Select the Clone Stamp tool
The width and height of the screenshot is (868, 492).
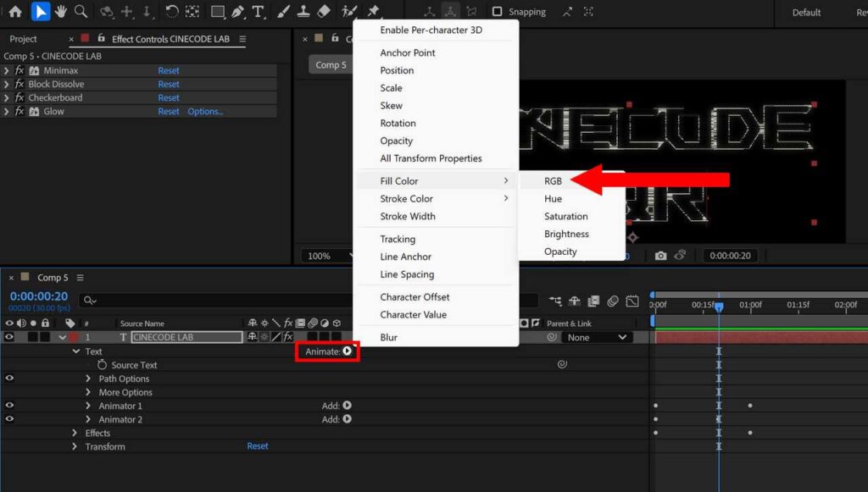click(x=303, y=12)
